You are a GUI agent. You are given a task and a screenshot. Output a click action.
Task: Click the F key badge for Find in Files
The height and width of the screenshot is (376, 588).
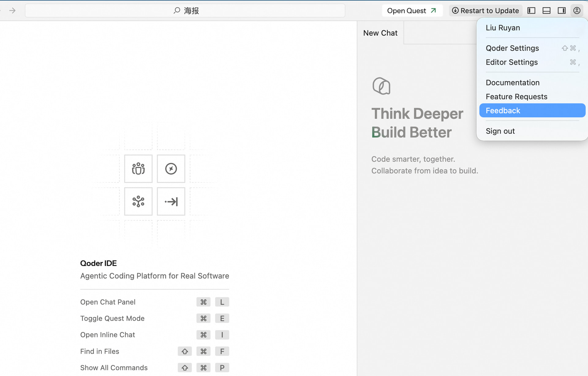[222, 352]
